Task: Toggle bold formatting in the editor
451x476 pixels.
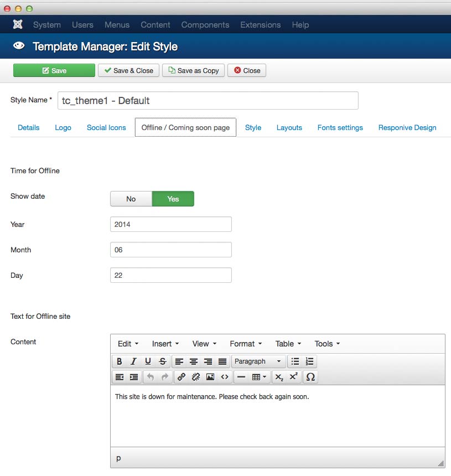Action: pyautogui.click(x=119, y=361)
